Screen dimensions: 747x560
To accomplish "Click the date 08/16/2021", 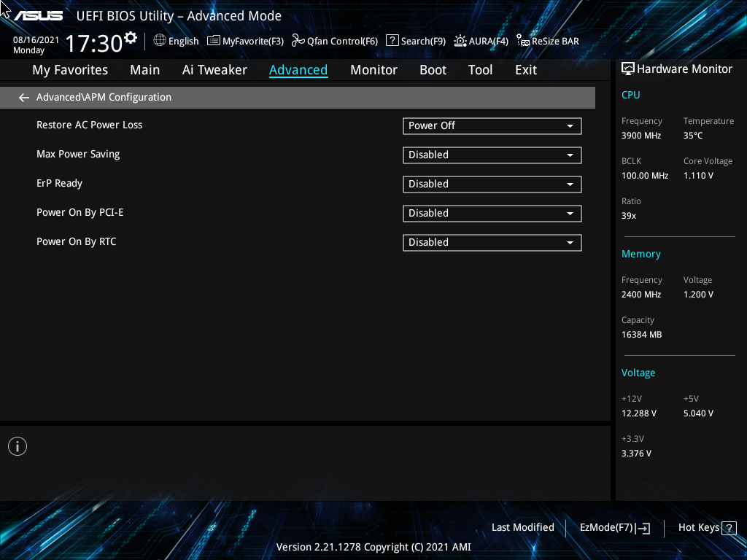I will click(x=36, y=40).
